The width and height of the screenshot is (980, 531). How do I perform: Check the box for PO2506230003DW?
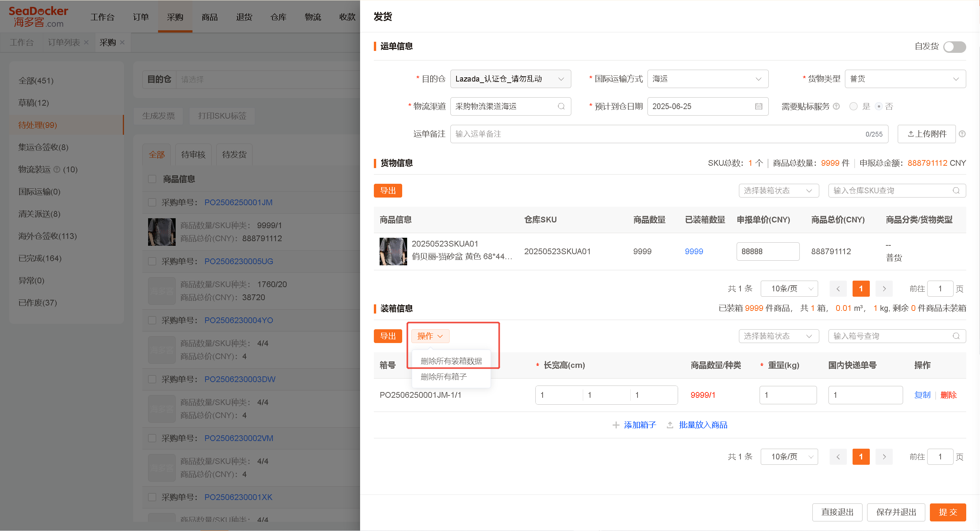(x=152, y=379)
